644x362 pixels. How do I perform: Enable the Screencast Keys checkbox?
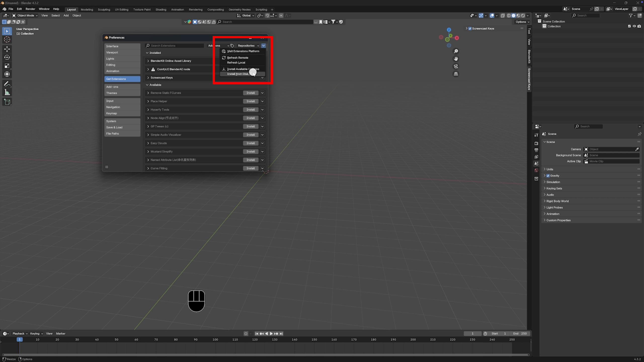pos(470,28)
